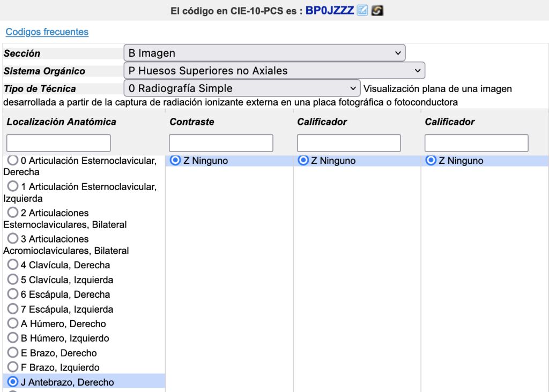Viewport: 549px width, 392px height.
Task: Click the BP0JZZZ code text
Action: [330, 11]
